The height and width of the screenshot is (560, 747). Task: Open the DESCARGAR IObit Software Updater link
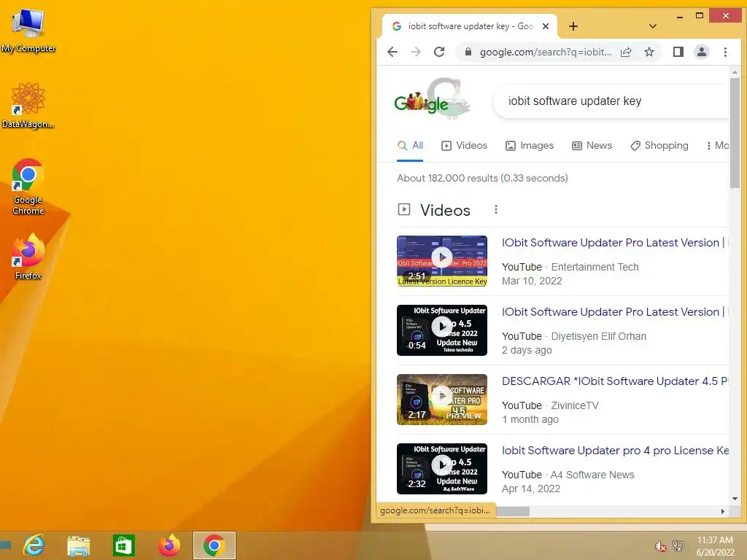point(614,381)
